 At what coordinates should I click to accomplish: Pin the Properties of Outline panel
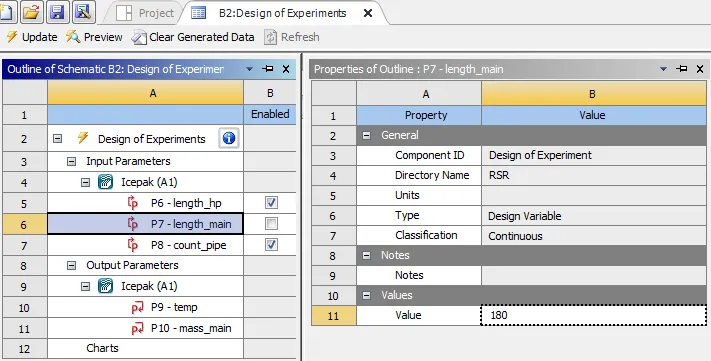681,69
